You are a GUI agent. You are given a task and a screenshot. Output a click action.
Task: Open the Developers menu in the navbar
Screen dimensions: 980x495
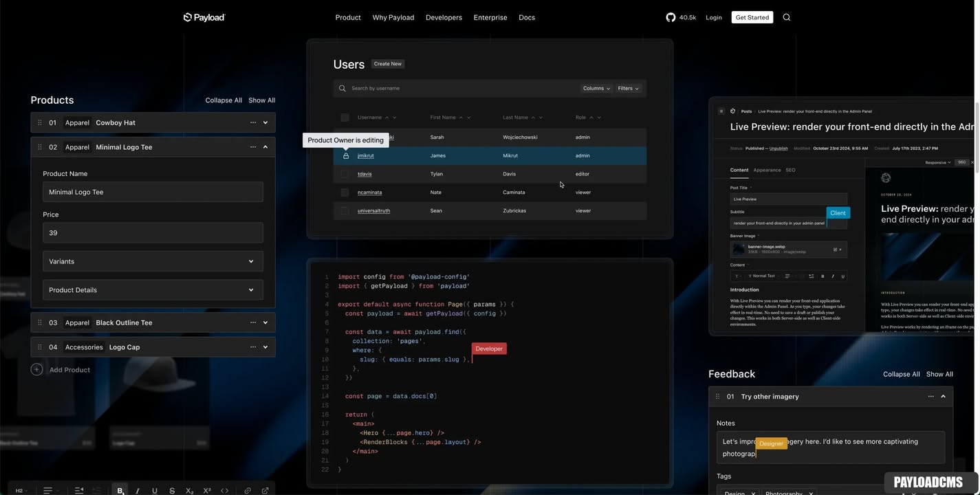click(x=444, y=17)
